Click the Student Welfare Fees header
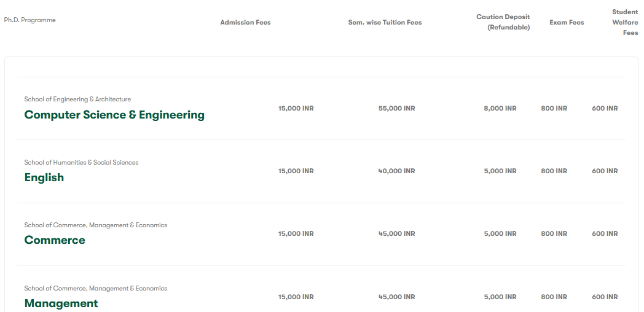This screenshot has height=312, width=644. 625,22
